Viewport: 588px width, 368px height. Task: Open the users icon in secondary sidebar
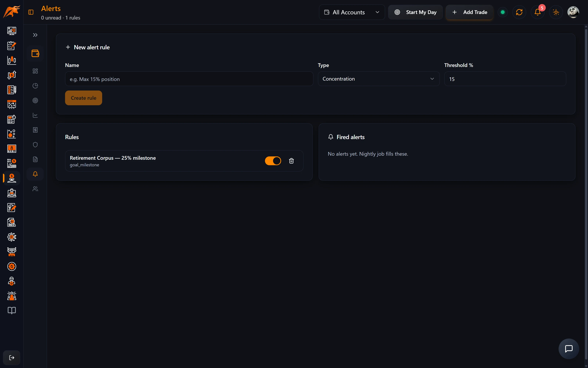[x=35, y=189]
